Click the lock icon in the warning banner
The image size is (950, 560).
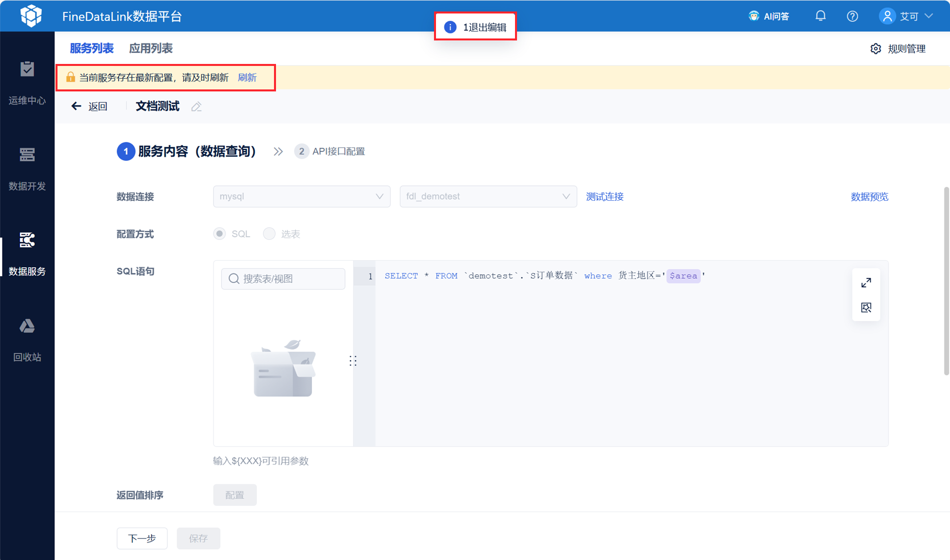pyautogui.click(x=70, y=77)
